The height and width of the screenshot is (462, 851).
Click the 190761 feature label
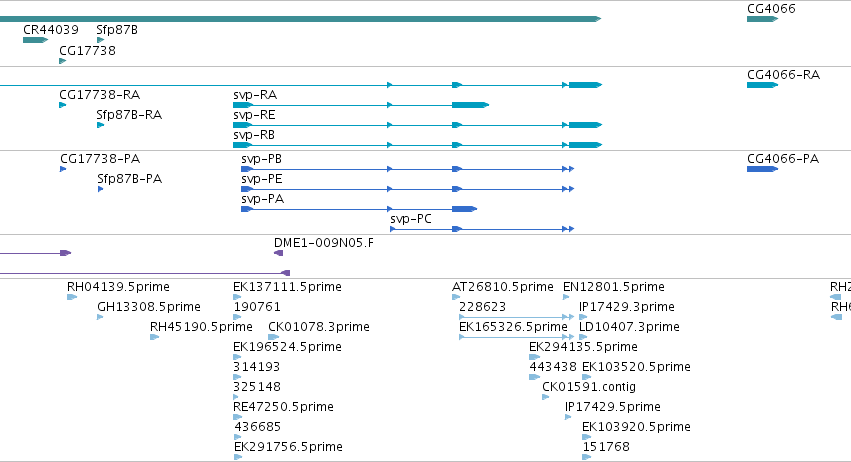pyautogui.click(x=257, y=307)
